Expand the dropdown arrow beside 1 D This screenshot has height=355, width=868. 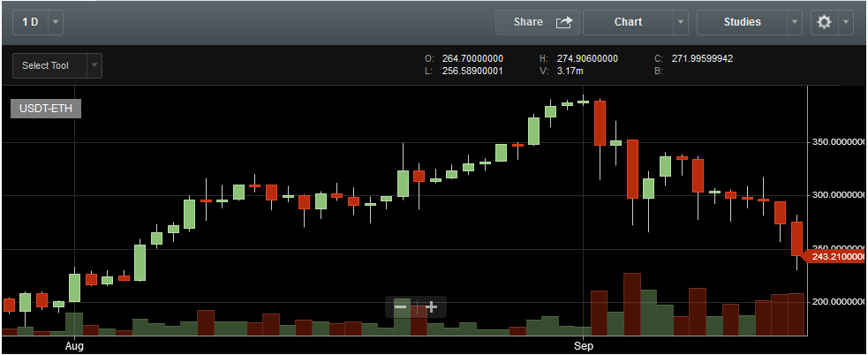coord(56,22)
